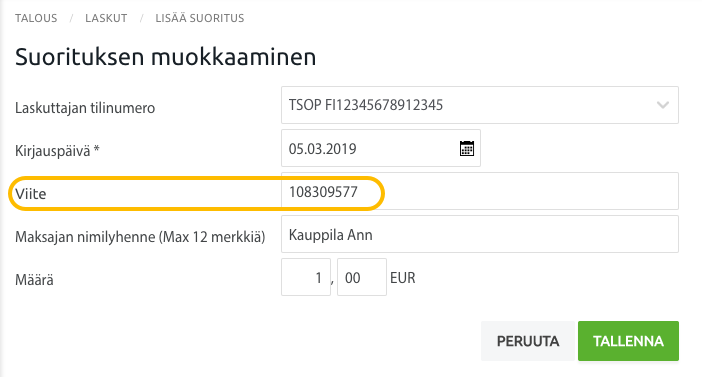
Task: Click the Maksajan nimilyhenne label
Action: coord(140,237)
